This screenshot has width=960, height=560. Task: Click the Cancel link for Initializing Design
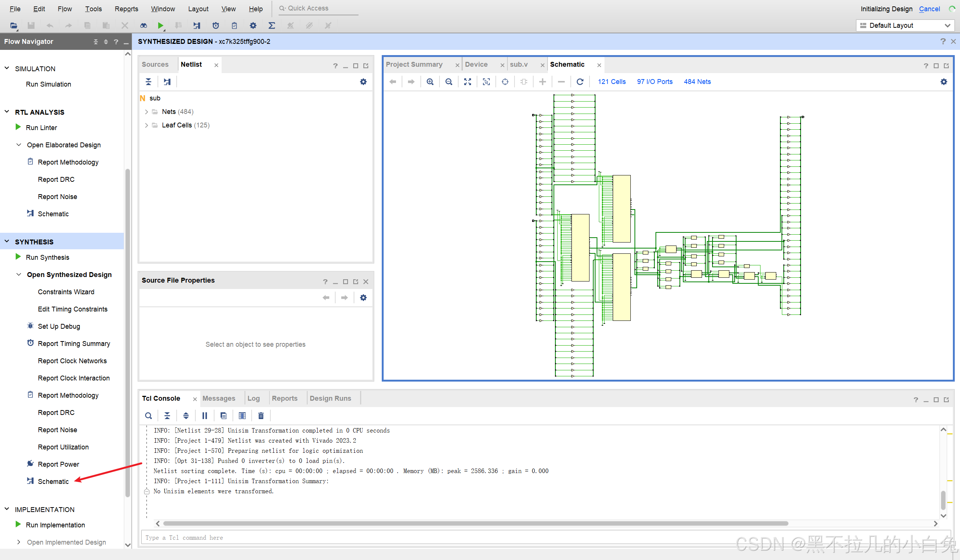(x=929, y=9)
